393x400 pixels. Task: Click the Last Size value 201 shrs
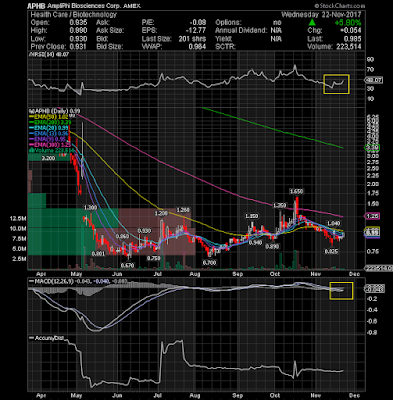point(192,39)
